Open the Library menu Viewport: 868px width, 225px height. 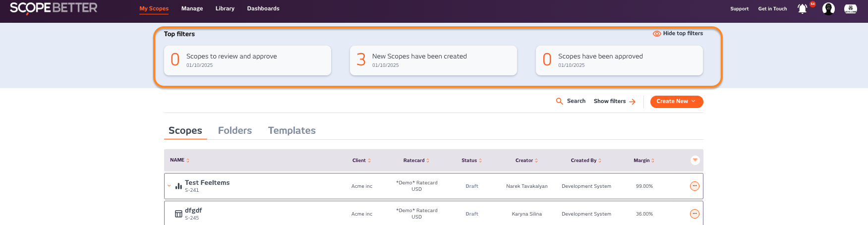225,9
